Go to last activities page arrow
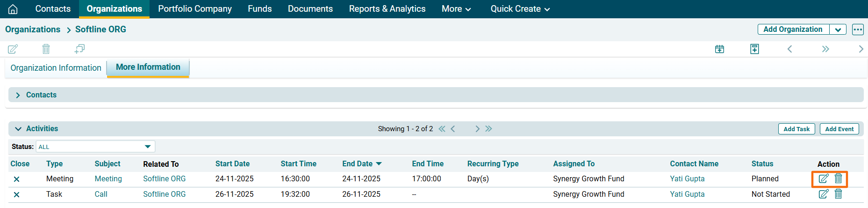This screenshot has height=208, width=868. pos(488,129)
